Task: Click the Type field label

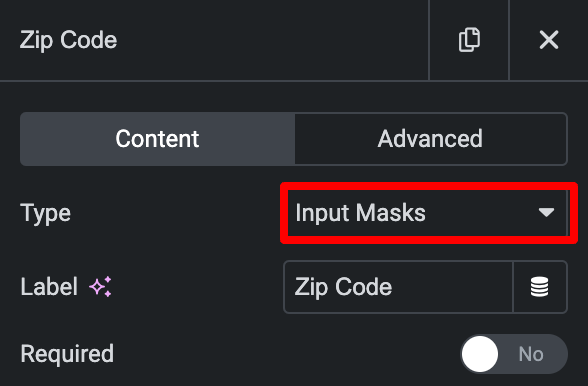Action: tap(45, 213)
